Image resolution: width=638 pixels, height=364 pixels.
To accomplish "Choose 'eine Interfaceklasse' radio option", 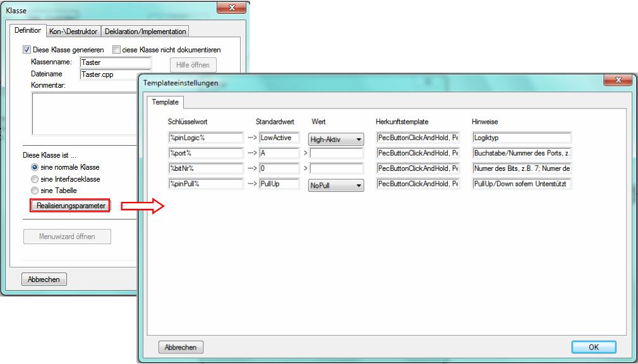I will pyautogui.click(x=35, y=179).
